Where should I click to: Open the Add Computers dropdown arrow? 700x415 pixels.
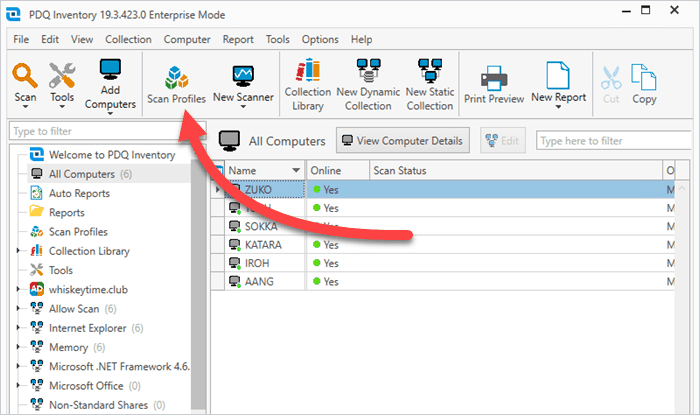[110, 114]
